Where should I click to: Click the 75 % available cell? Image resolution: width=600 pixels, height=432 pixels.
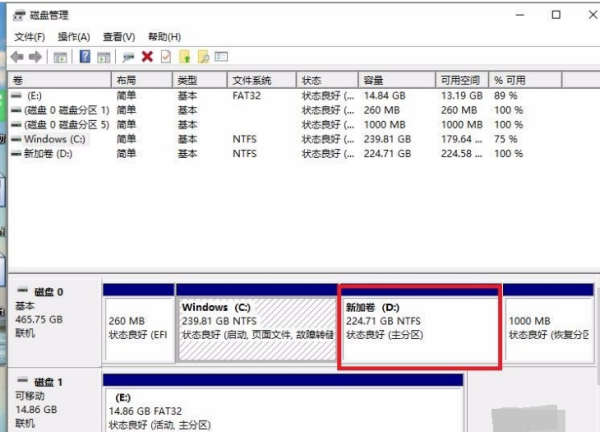point(505,139)
